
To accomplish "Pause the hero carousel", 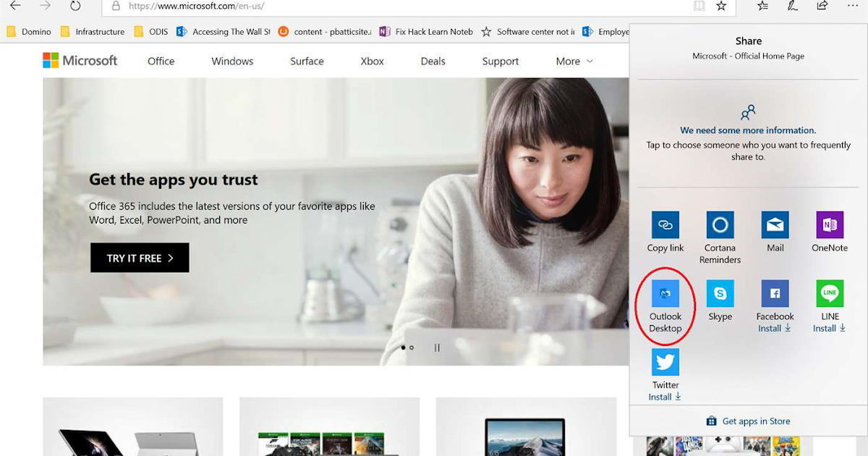I will 437,347.
